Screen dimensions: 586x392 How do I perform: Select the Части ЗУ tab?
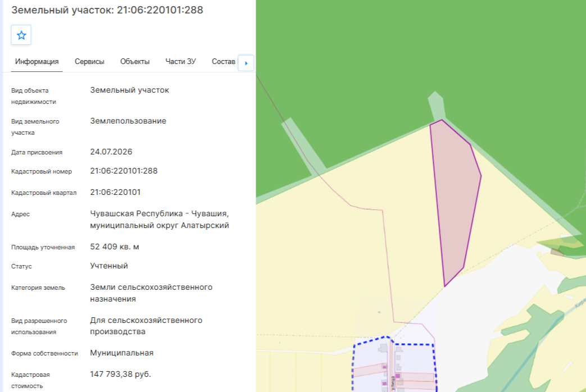click(x=180, y=62)
